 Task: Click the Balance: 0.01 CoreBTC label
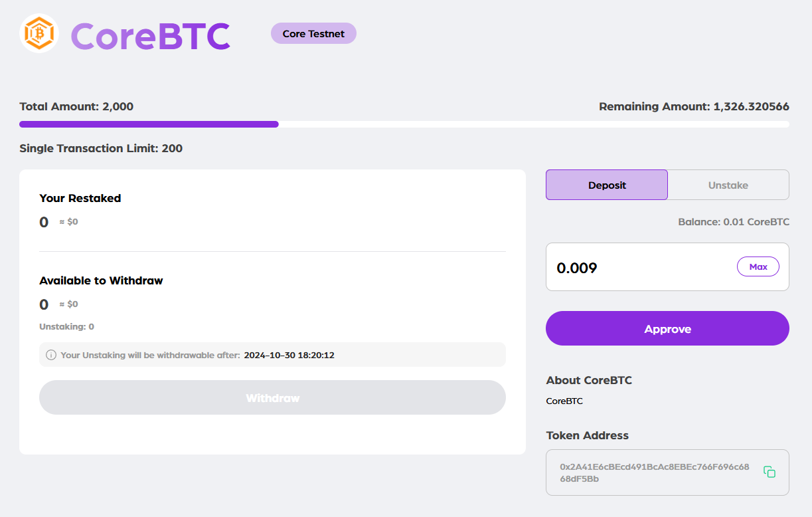point(734,222)
